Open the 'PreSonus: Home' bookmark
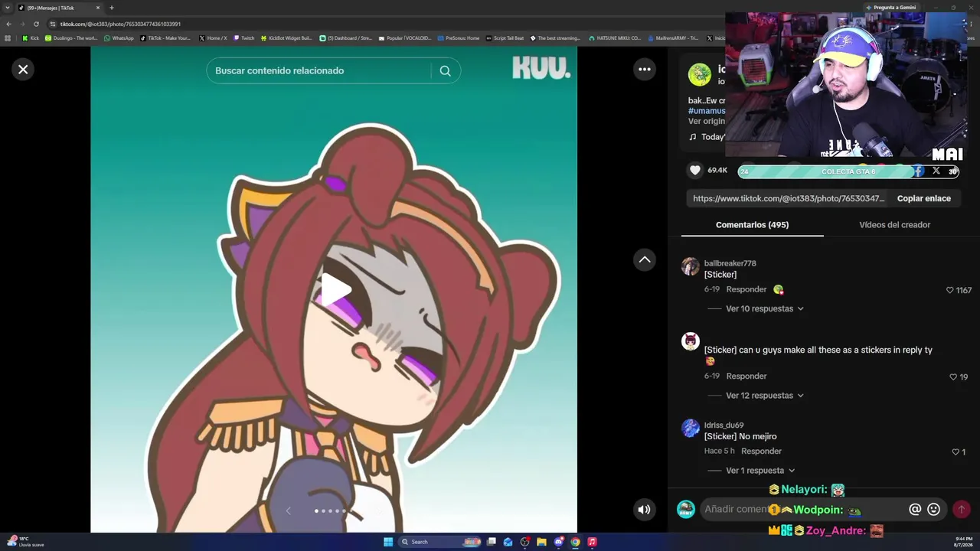Screen dimensions: 980x551 pyautogui.click(x=459, y=38)
